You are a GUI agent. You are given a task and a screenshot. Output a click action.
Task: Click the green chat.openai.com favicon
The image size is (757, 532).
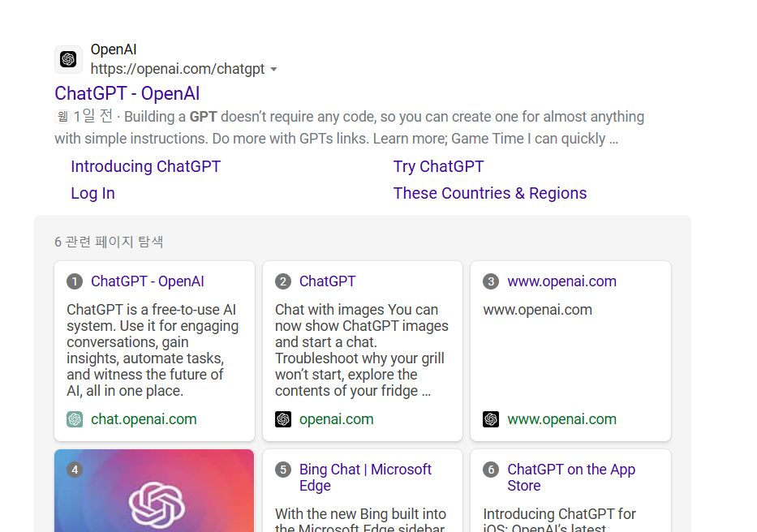[75, 419]
